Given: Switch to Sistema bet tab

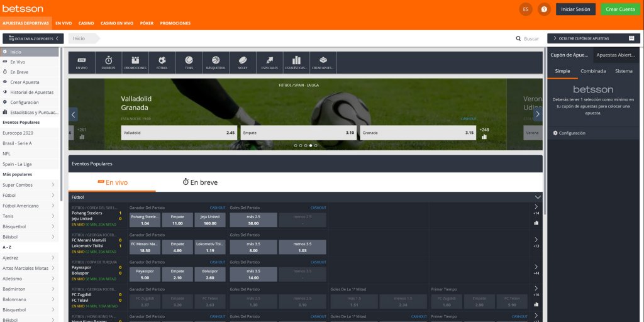Looking at the screenshot, I should (623, 71).
